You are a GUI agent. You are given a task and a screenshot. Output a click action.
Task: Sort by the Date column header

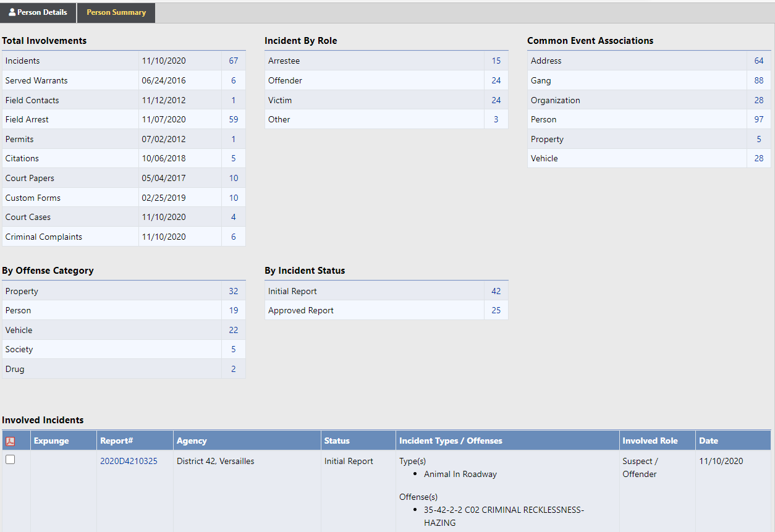(708, 441)
